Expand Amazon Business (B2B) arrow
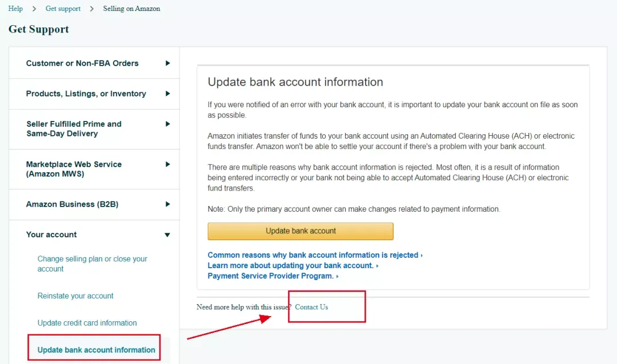Viewport: 617px width, 364px height. tap(167, 204)
